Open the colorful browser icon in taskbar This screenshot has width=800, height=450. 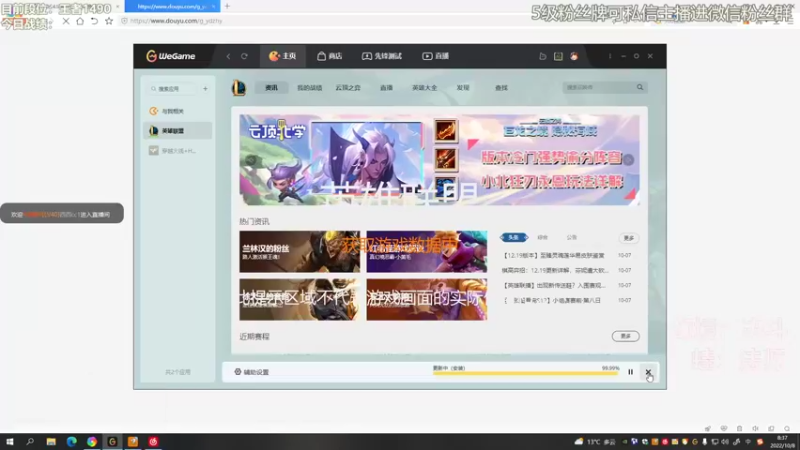pyautogui.click(x=92, y=441)
